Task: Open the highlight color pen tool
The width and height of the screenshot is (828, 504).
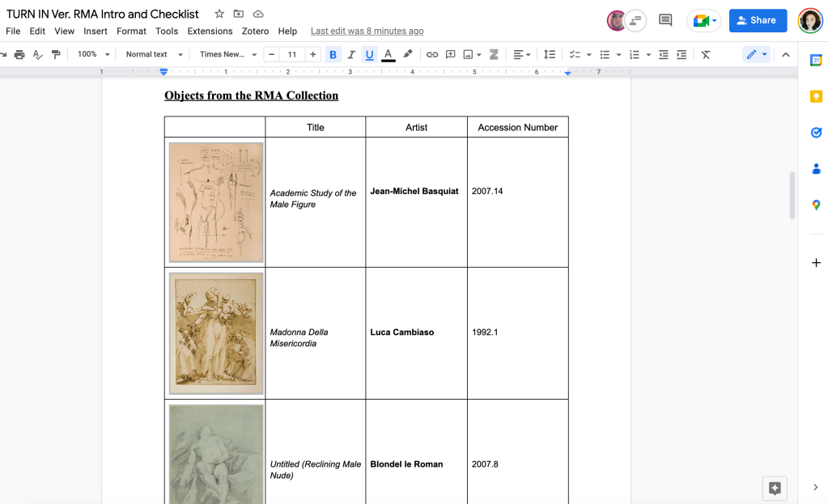Action: 408,54
